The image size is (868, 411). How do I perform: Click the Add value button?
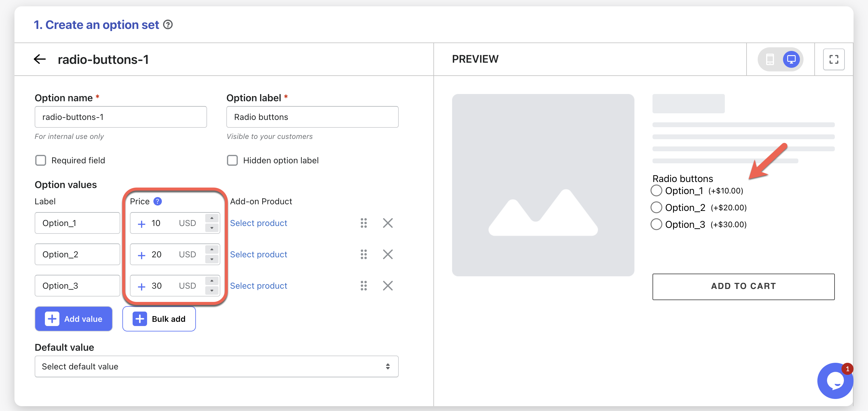(74, 319)
